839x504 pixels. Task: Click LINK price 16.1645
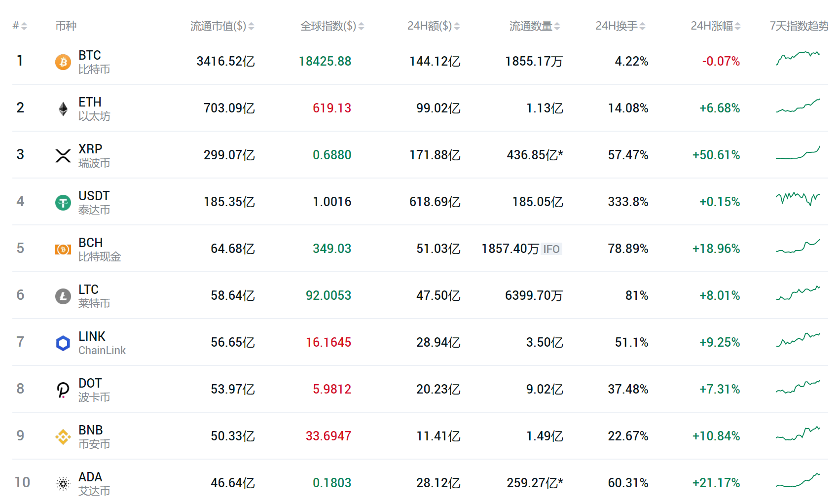coord(328,342)
